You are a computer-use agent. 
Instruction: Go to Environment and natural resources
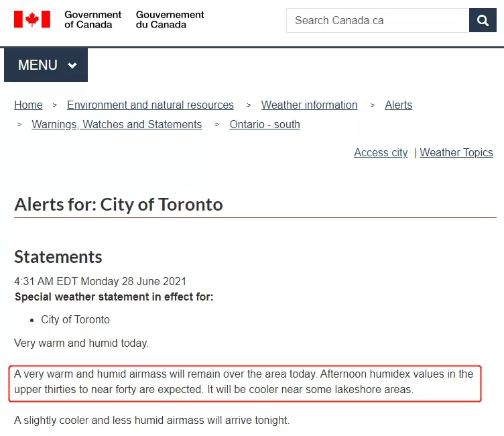coord(150,105)
